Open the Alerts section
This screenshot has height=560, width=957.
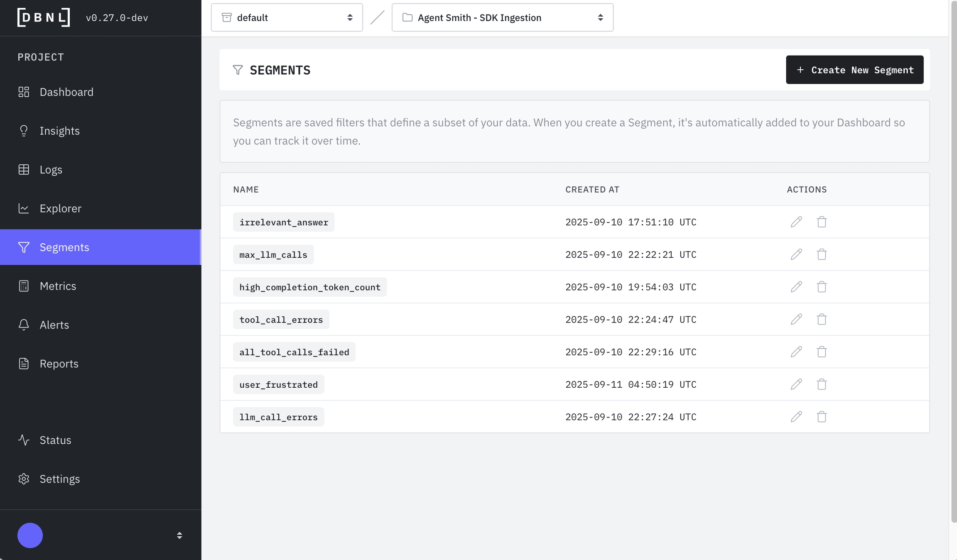[54, 325]
